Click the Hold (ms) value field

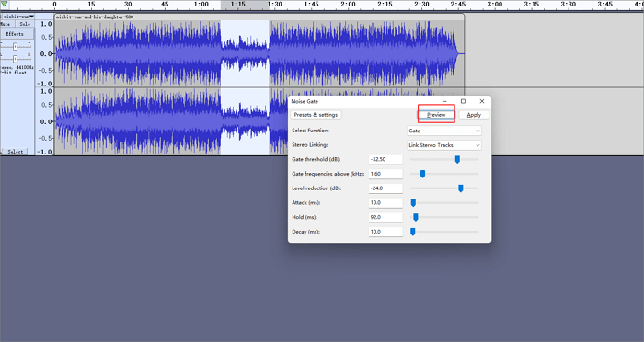[x=385, y=217]
